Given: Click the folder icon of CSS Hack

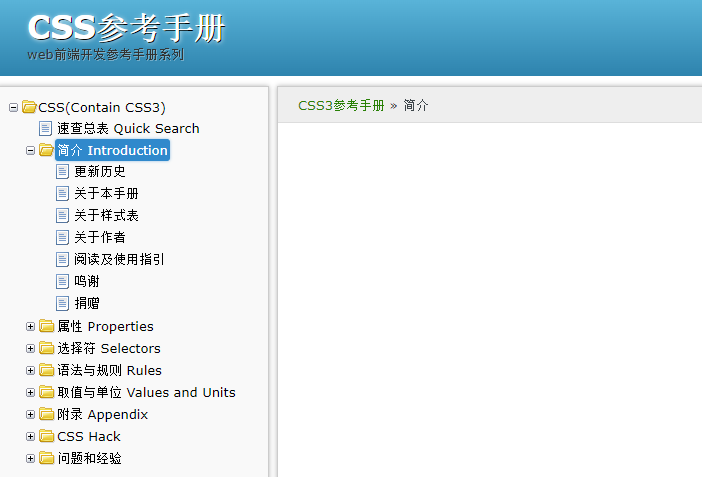Looking at the screenshot, I should tap(46, 436).
